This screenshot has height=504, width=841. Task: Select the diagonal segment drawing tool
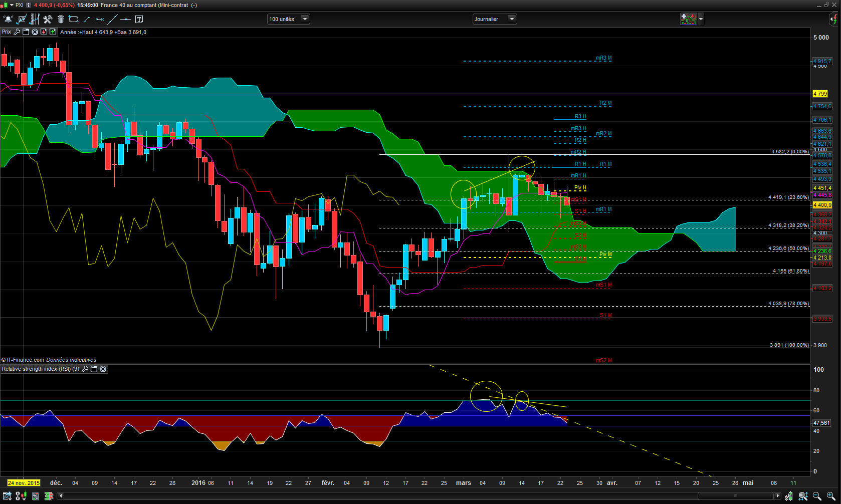tap(87, 19)
